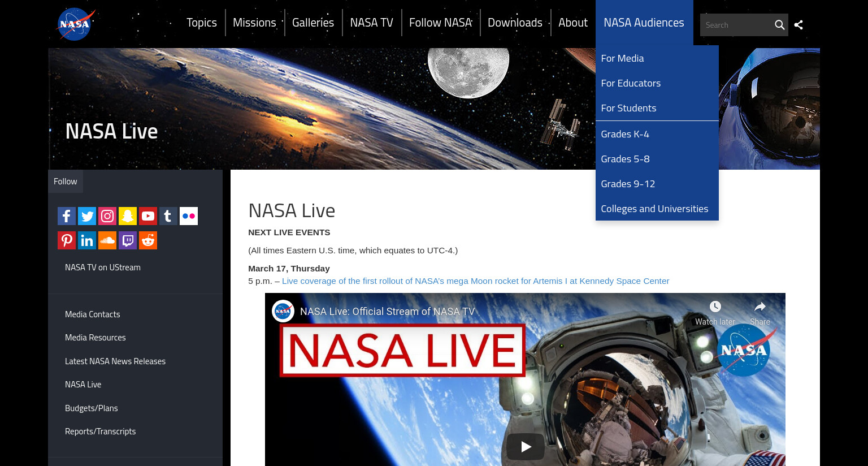Open NASA's Pinterest icon
This screenshot has width=868, height=466.
click(67, 240)
